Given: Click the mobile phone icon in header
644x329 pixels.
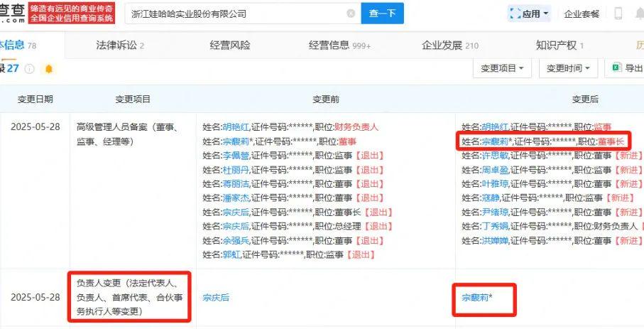Looking at the screenshot, I should (x=618, y=14).
